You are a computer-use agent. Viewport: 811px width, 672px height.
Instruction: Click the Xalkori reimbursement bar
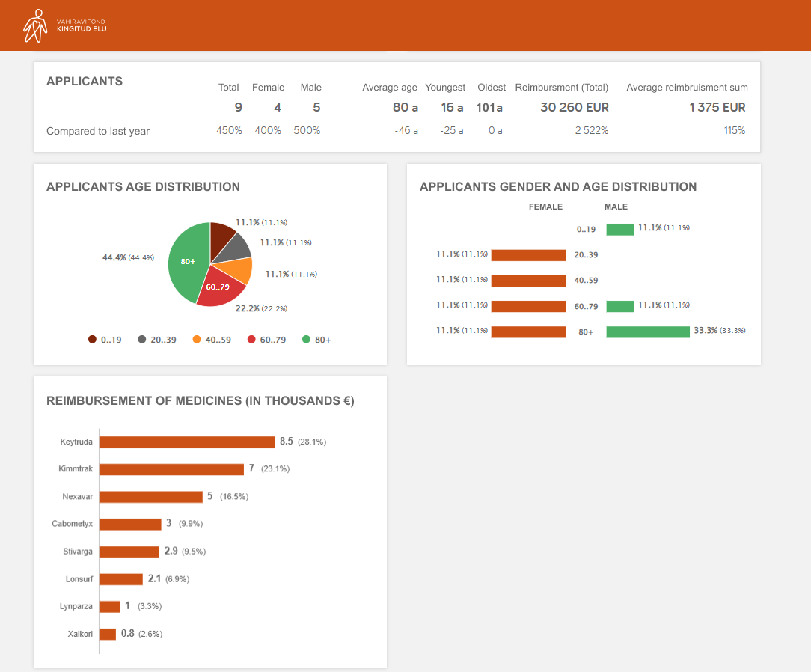(108, 634)
